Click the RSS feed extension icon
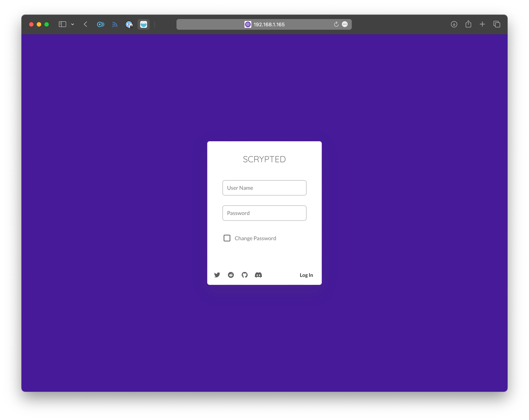The width and height of the screenshot is (529, 420). [115, 24]
